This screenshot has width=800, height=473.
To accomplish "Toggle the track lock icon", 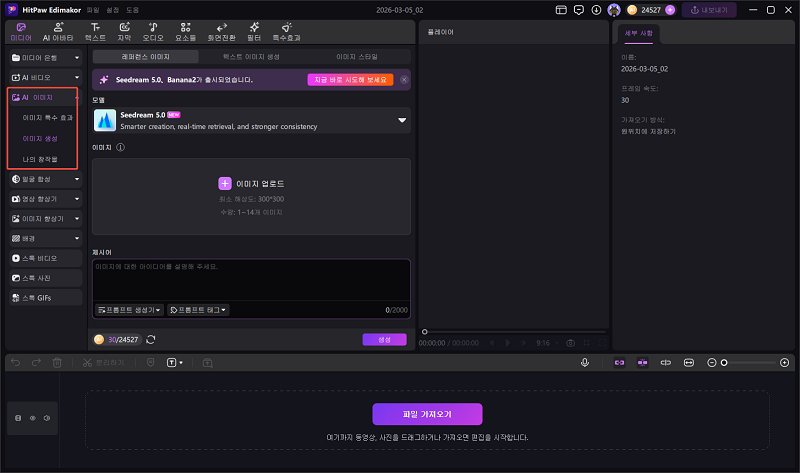I will [18, 418].
